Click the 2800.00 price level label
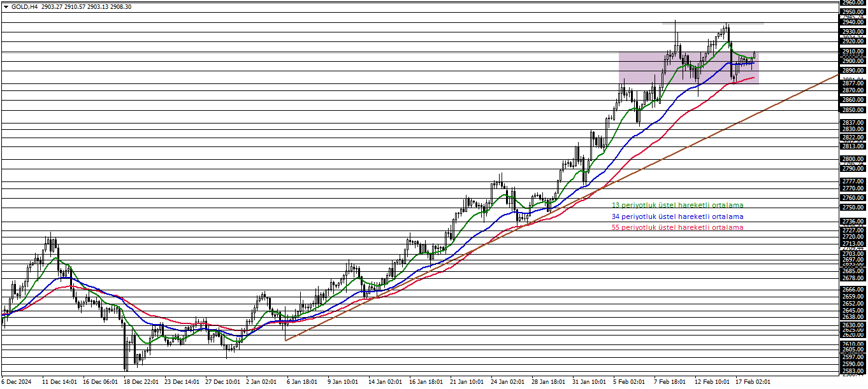 pos(853,159)
